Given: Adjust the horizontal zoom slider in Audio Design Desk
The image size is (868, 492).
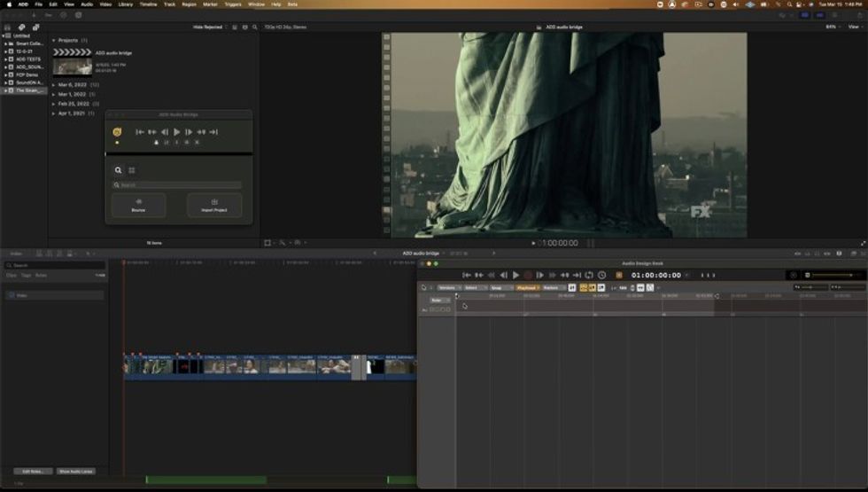Looking at the screenshot, I should pos(811,287).
